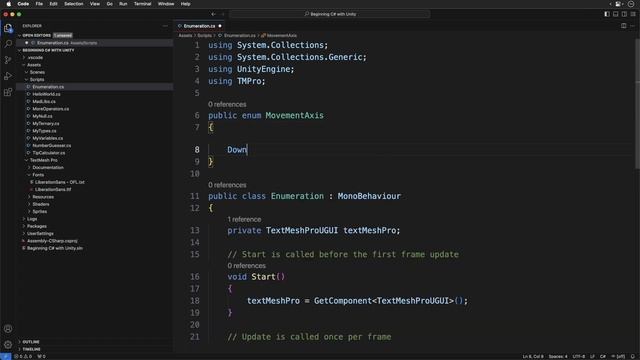Image resolution: width=640 pixels, height=360 pixels.
Task: Expand the Sprites folder
Action: pyautogui.click(x=29, y=211)
